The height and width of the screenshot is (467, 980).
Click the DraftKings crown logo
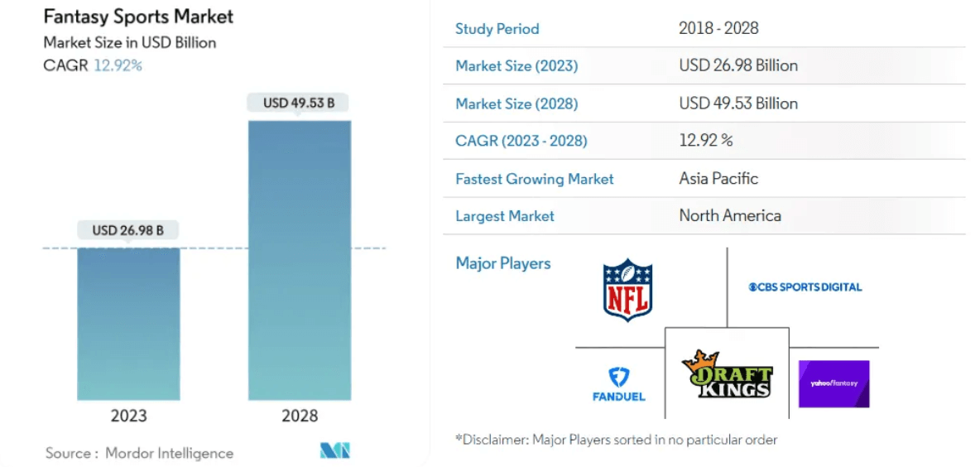[x=726, y=374]
